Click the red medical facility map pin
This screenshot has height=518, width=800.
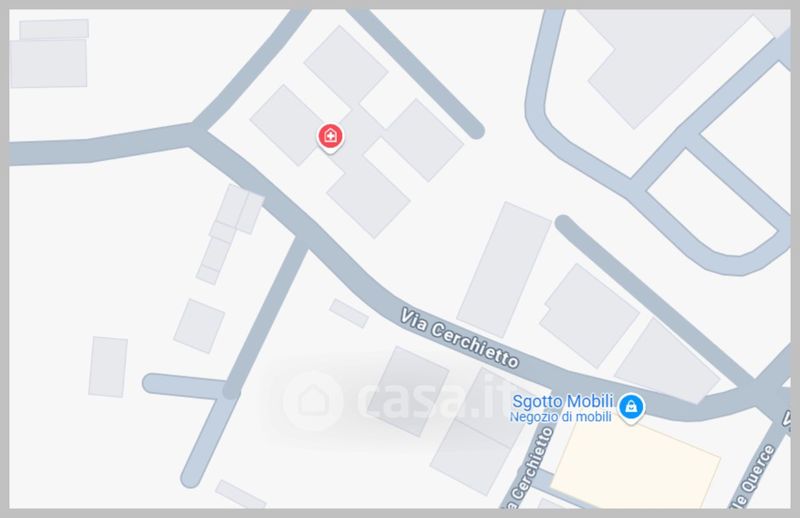[331, 138]
